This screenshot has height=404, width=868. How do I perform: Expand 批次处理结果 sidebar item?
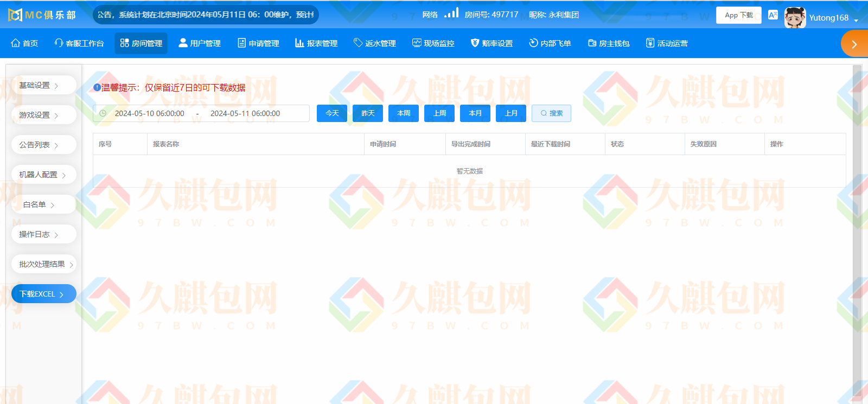[x=43, y=264]
